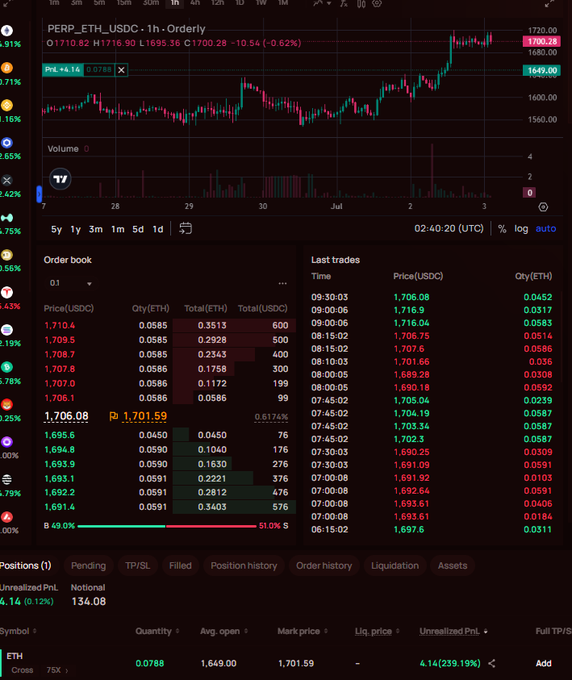Sort positions by Quantity column
This screenshot has width=572, height=680.
157,631
